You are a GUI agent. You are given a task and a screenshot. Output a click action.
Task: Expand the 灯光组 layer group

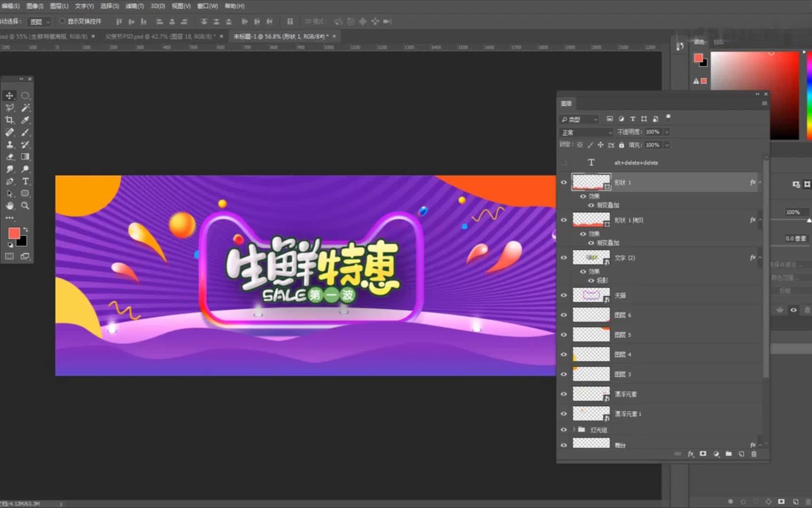574,429
